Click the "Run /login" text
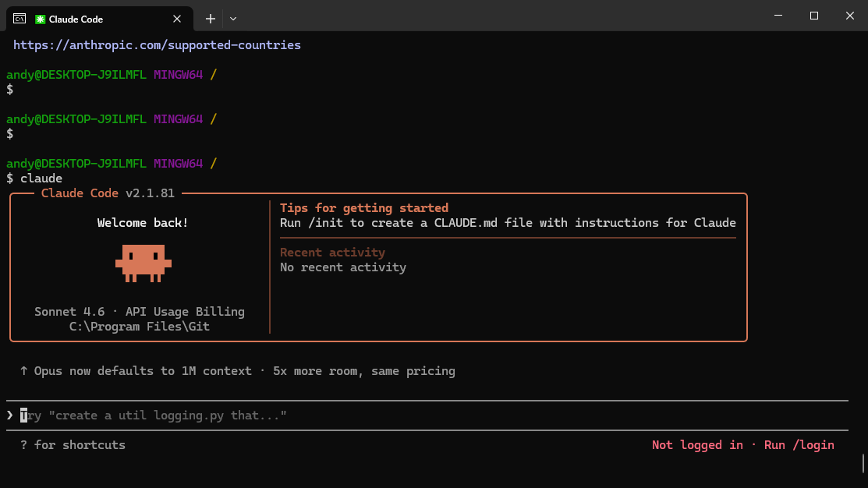 799,445
